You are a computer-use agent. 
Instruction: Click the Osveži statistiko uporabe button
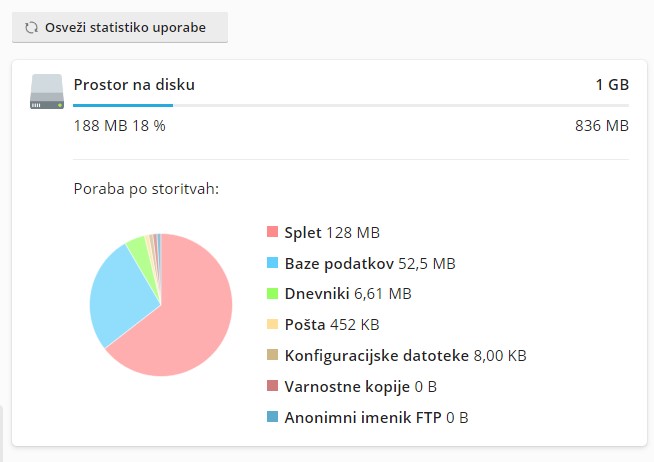pyautogui.click(x=120, y=27)
